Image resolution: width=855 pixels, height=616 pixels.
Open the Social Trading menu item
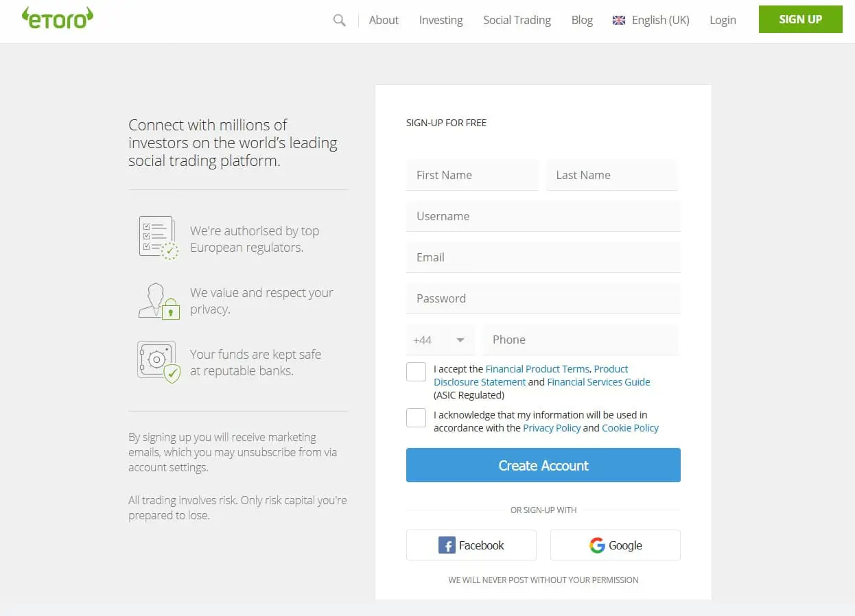517,20
